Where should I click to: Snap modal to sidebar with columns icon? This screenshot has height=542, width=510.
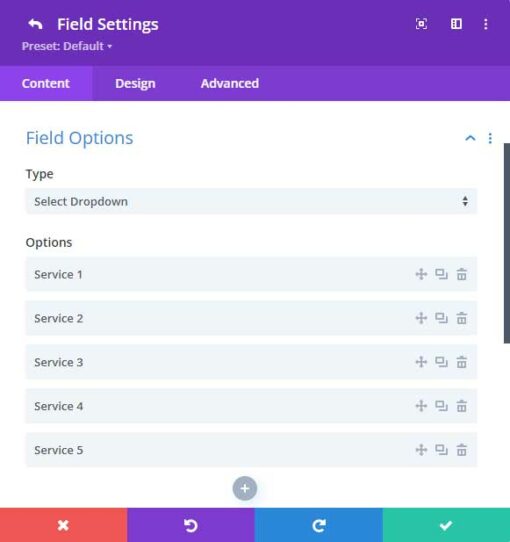click(x=456, y=24)
